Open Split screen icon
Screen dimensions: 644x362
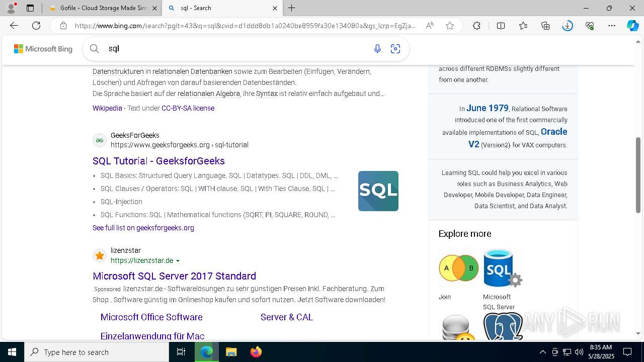point(501,26)
